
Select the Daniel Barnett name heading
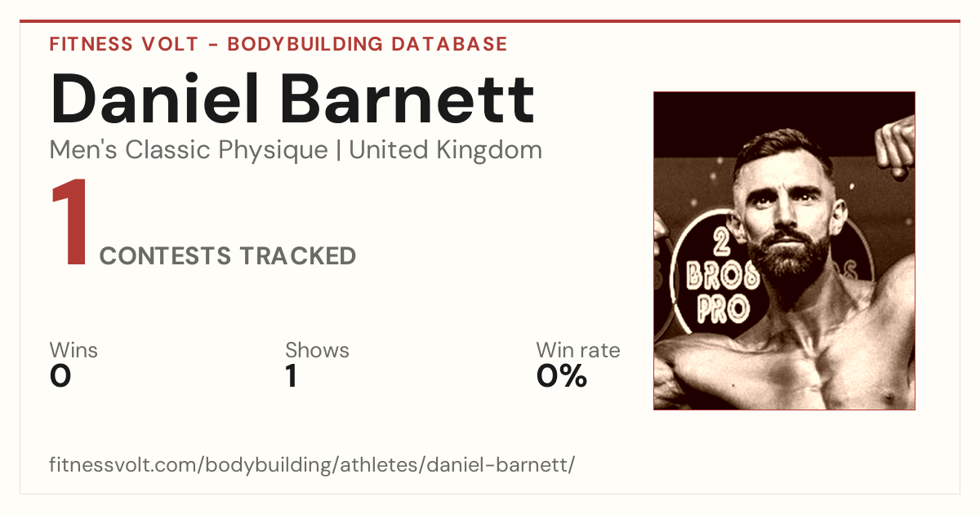292,100
